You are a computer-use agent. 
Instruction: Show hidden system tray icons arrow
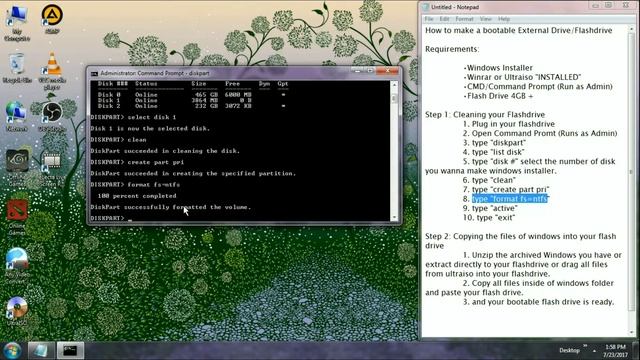tap(594, 351)
